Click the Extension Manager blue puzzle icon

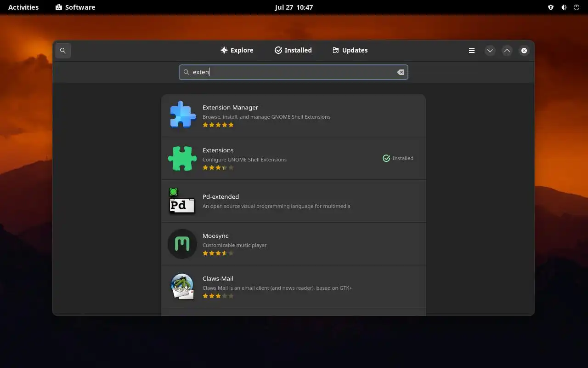[182, 114]
